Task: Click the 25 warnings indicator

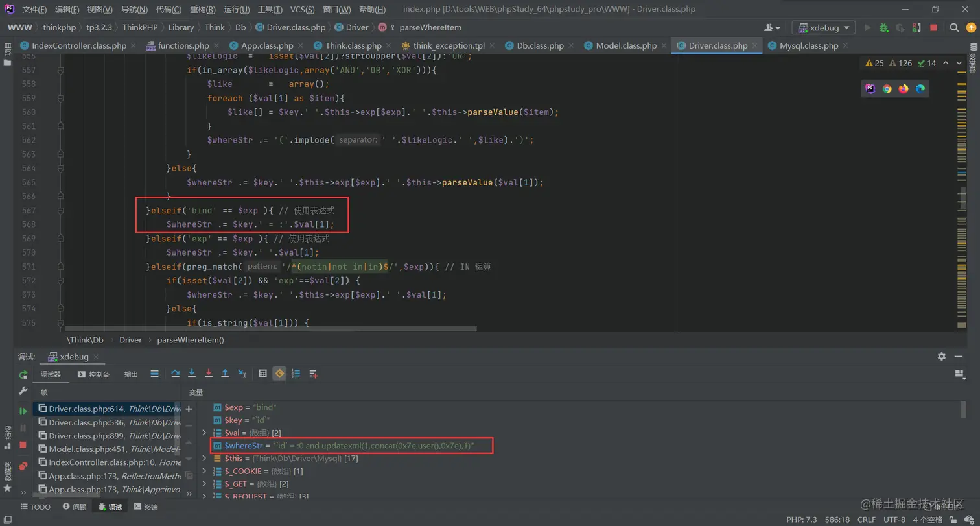Action: click(875, 63)
